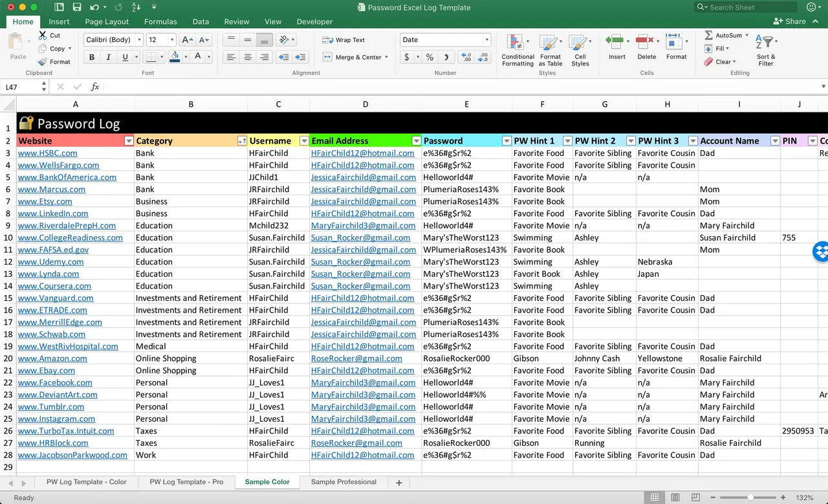Click the Cut scissors icon
The width and height of the screenshot is (828, 504).
click(x=42, y=35)
